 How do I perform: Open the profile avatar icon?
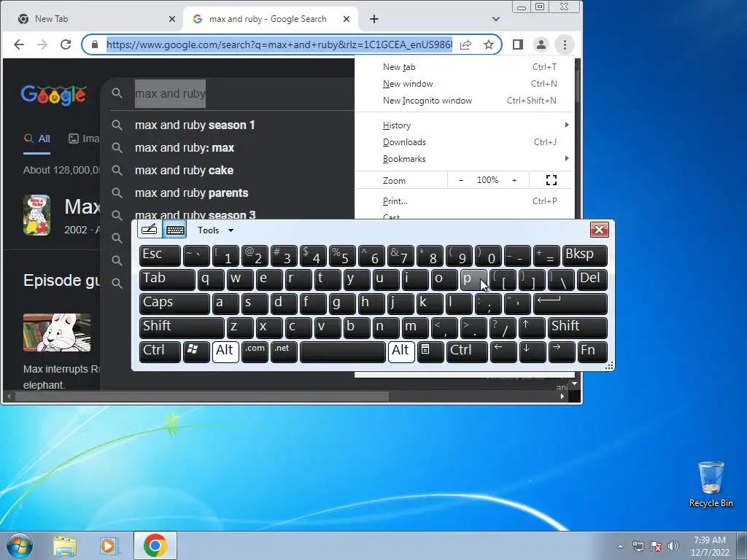541,44
